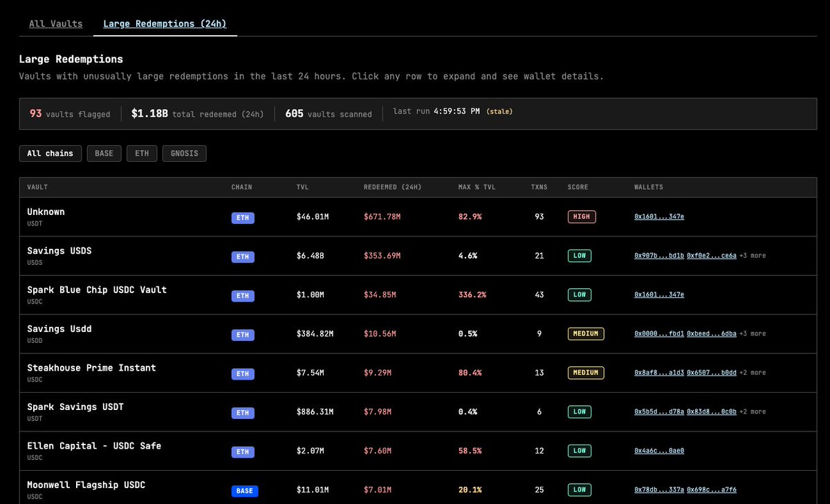
Task: Open wallet link 0x987b...bd1b
Action: [659, 256]
